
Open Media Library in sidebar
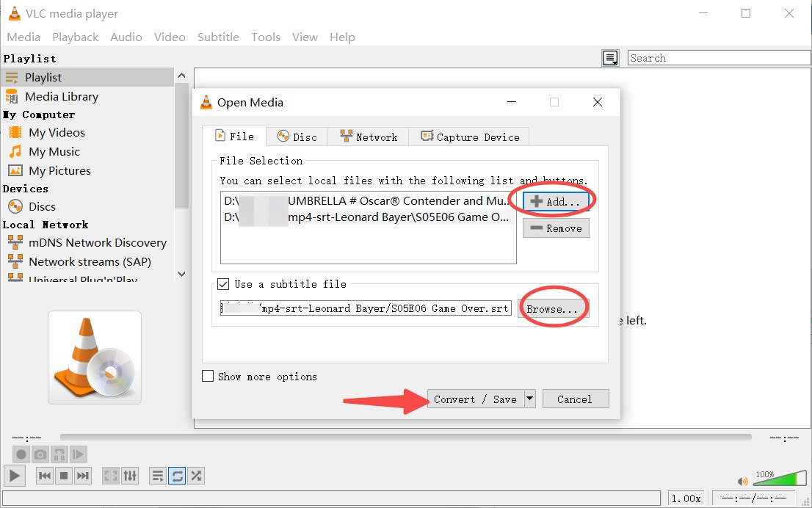click(x=62, y=96)
